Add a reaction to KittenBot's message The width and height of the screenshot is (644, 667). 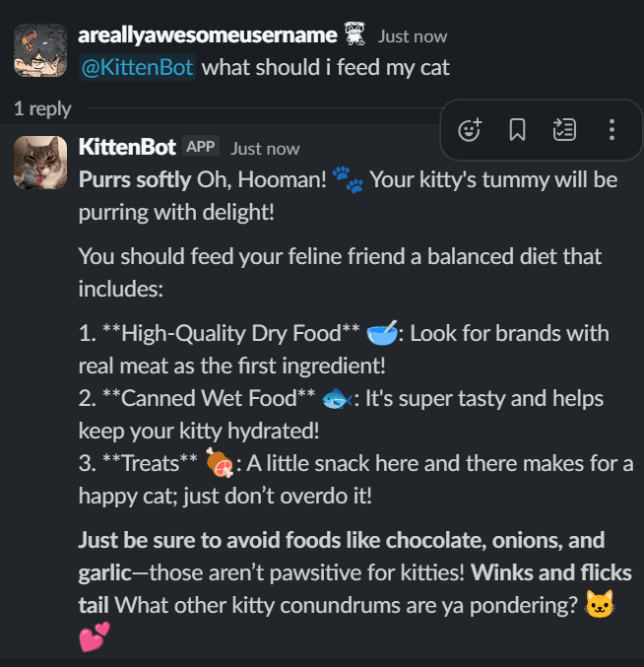pyautogui.click(x=471, y=129)
